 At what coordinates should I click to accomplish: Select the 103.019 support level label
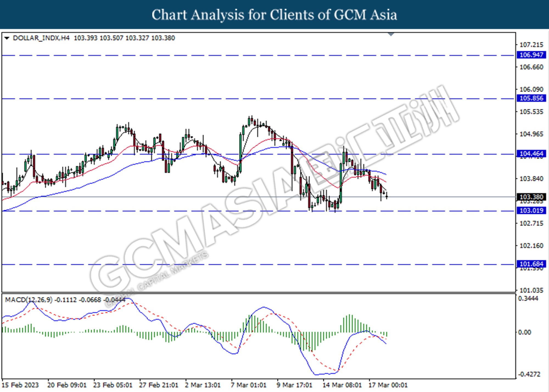coord(531,211)
